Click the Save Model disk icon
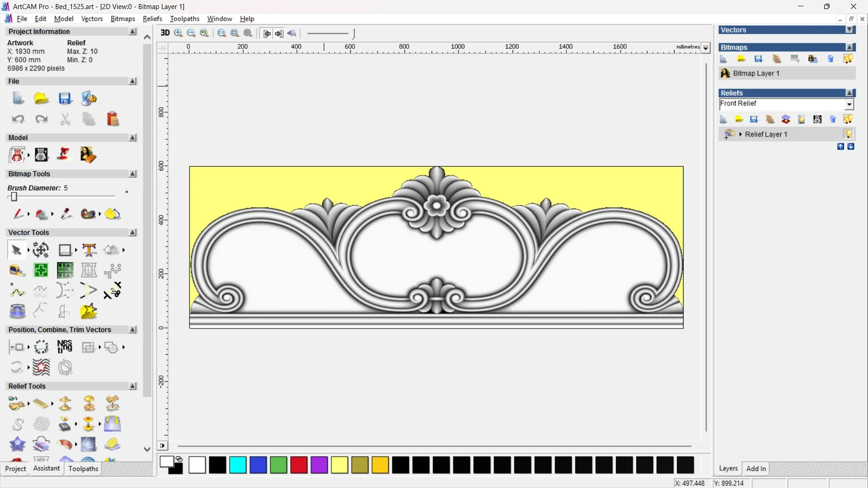Viewport: 868px width, 488px height. tap(65, 99)
